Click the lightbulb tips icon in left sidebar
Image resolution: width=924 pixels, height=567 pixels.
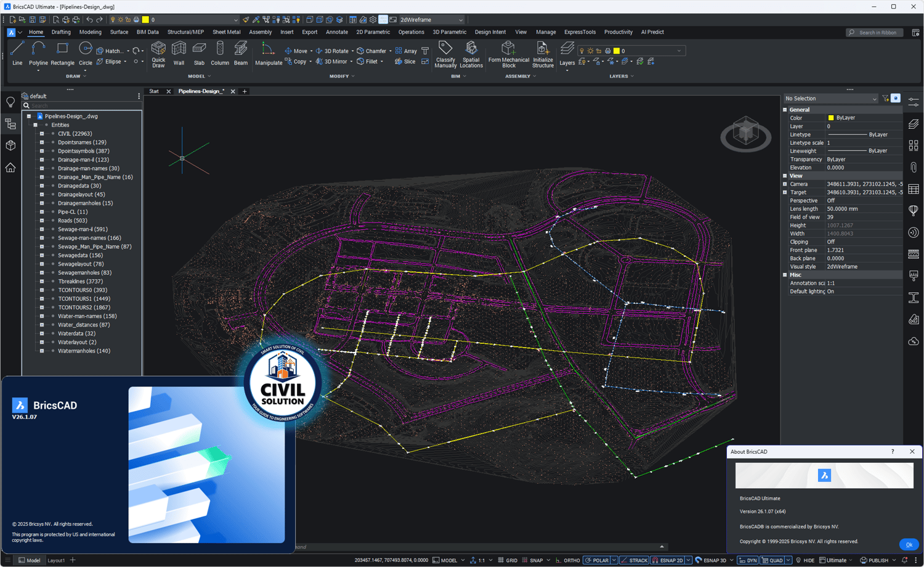(10, 102)
